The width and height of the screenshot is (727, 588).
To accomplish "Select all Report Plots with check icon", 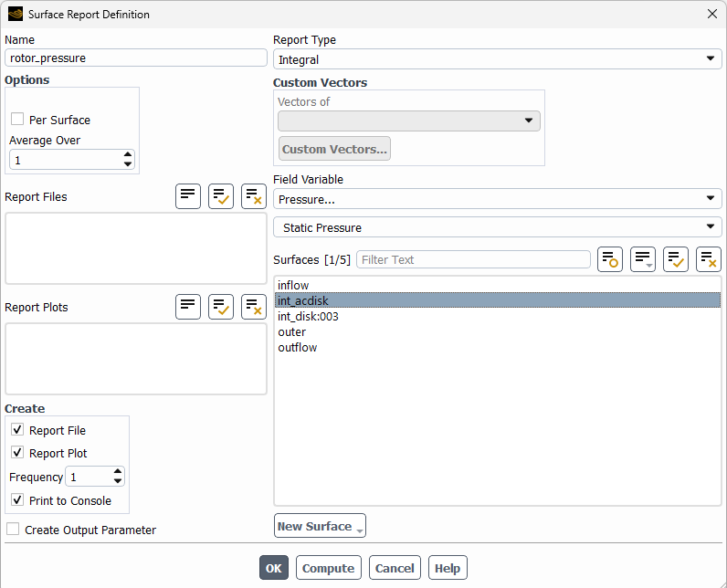I will [x=221, y=307].
